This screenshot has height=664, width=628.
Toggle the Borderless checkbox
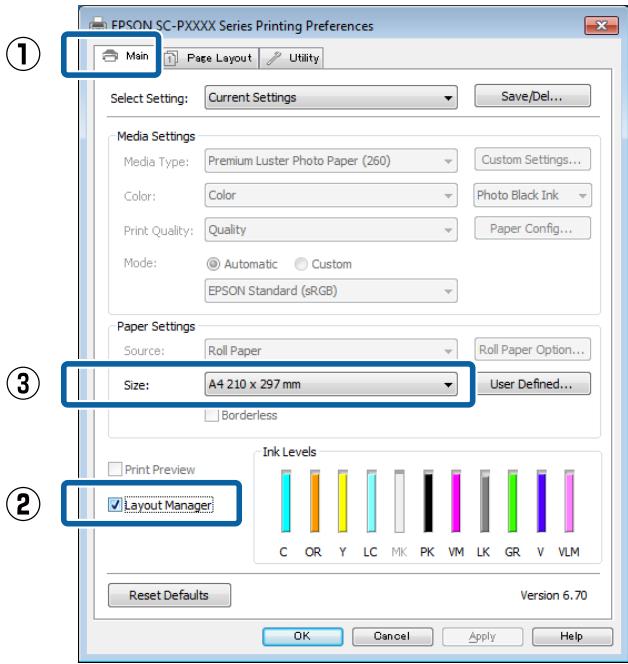coord(211,415)
